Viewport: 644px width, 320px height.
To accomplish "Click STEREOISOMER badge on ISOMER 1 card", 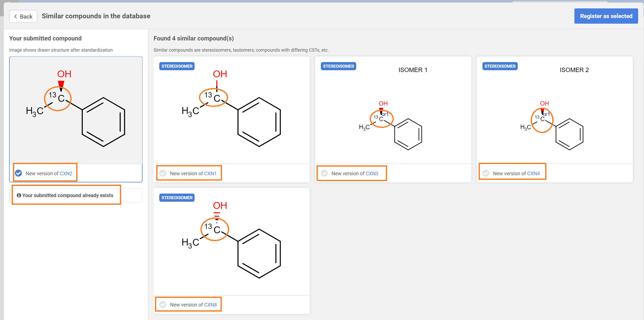I will tap(338, 66).
